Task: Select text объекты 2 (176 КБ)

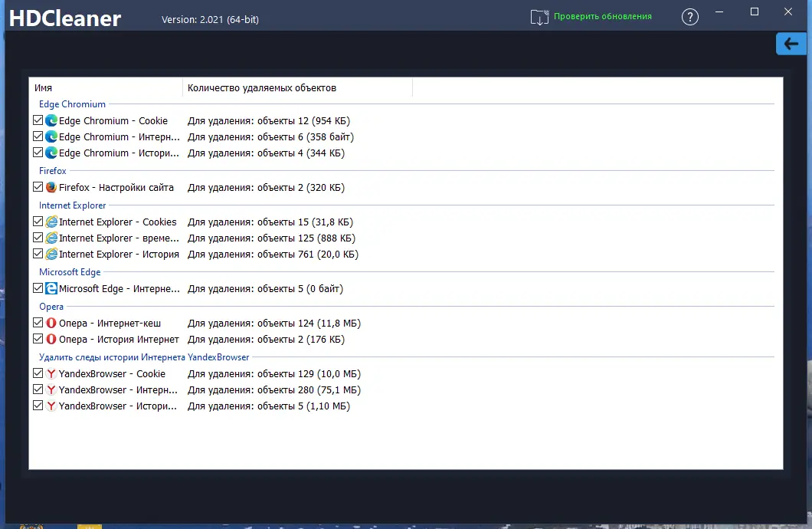Action: [301, 339]
